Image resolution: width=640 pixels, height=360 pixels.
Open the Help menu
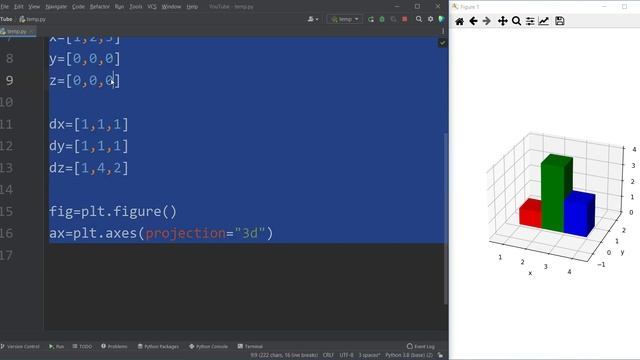[192, 7]
